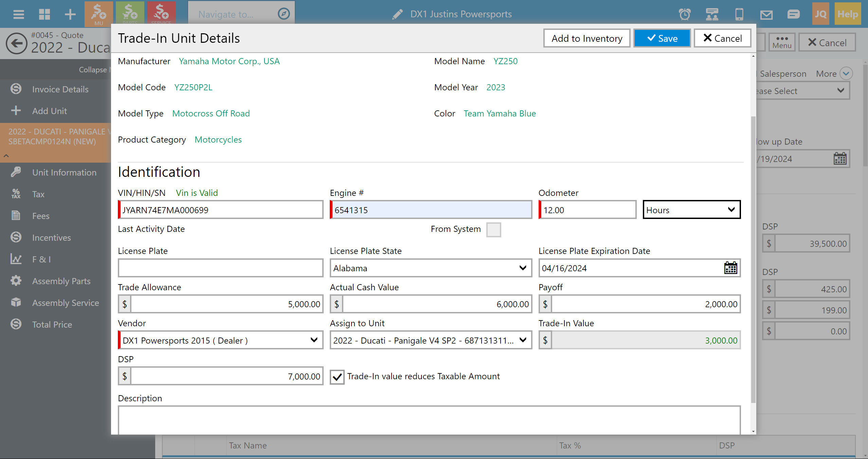Screen dimensions: 868x459
Task: Open the envelope mail icon
Action: [766, 14]
